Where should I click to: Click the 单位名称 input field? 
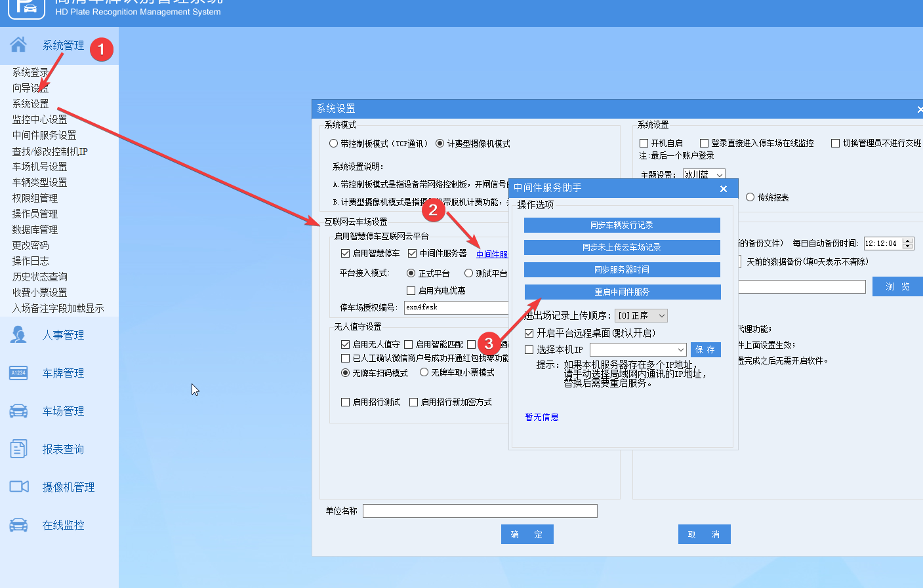click(x=480, y=511)
